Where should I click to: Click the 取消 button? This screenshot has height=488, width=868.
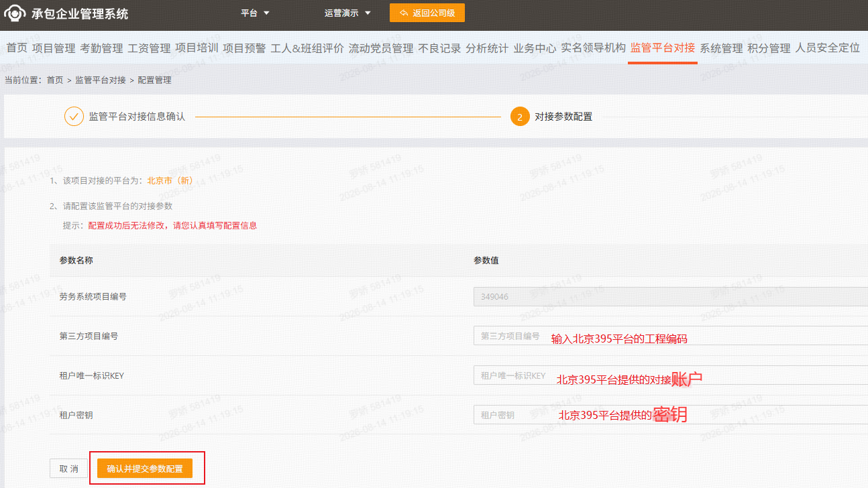click(69, 469)
